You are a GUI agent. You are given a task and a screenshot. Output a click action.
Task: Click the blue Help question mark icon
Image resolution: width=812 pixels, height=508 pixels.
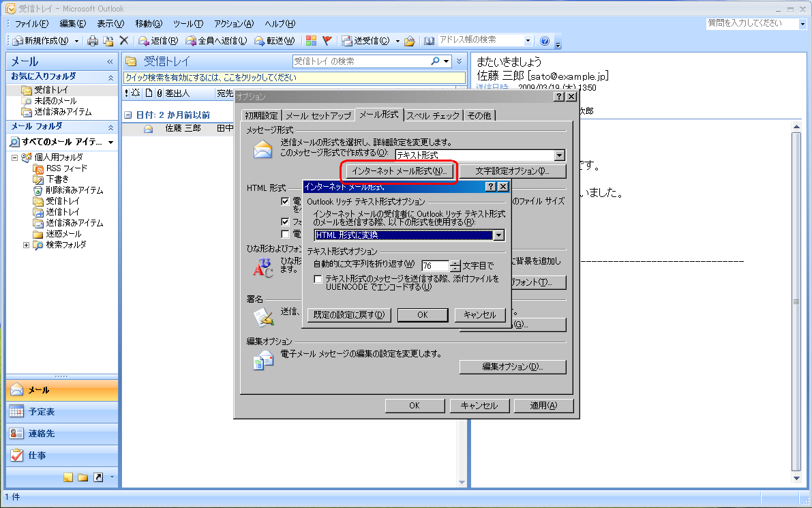coord(545,41)
